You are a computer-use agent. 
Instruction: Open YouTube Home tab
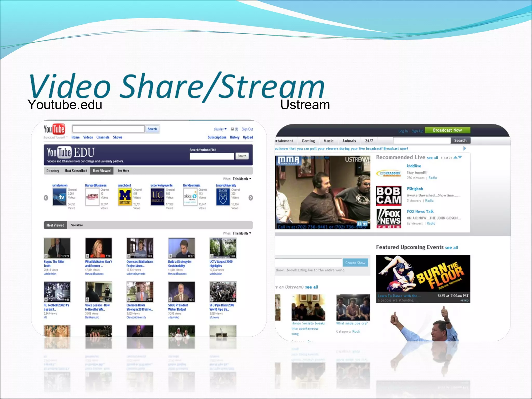(x=76, y=137)
